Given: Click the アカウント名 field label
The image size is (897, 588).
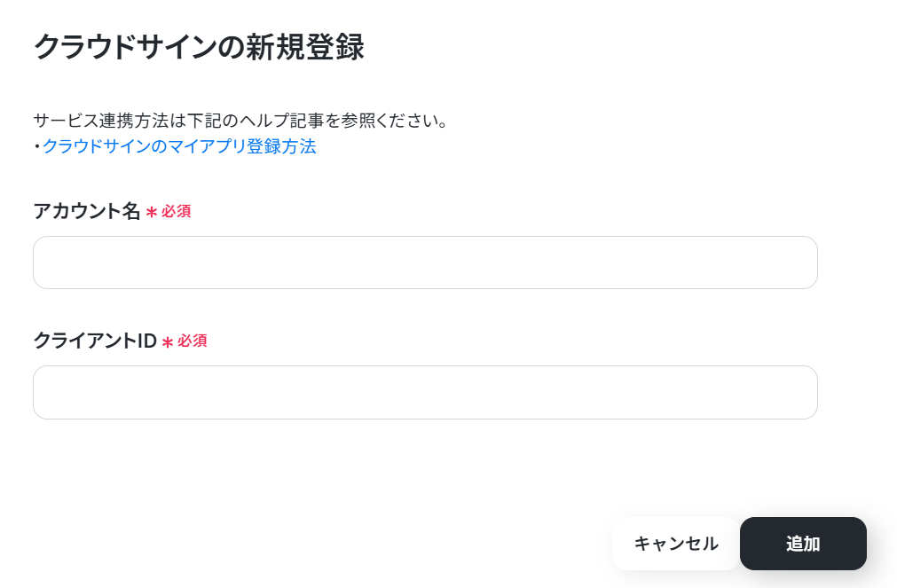Looking at the screenshot, I should coord(86,211).
